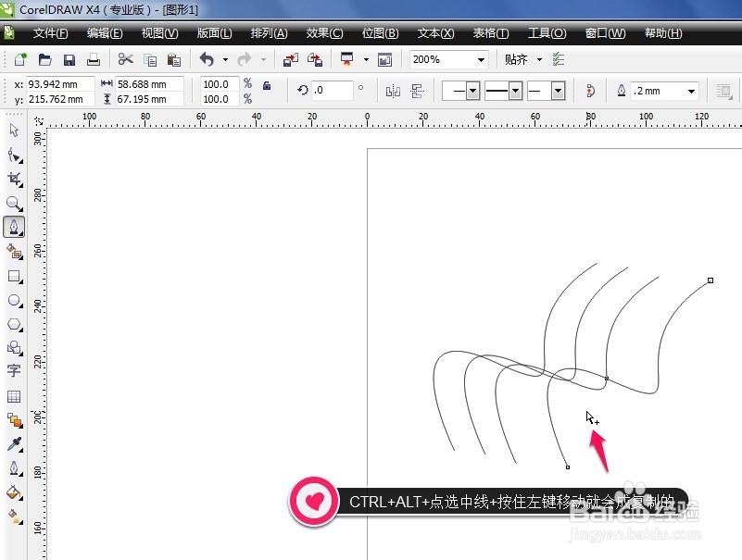The image size is (742, 560).
Task: Undo the last action
Action: 207,59
